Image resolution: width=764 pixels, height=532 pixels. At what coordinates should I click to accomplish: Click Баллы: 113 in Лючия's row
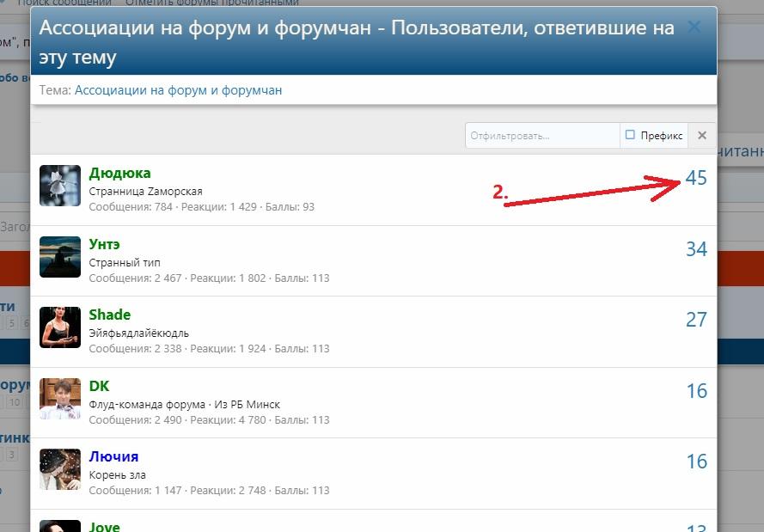[303, 491]
